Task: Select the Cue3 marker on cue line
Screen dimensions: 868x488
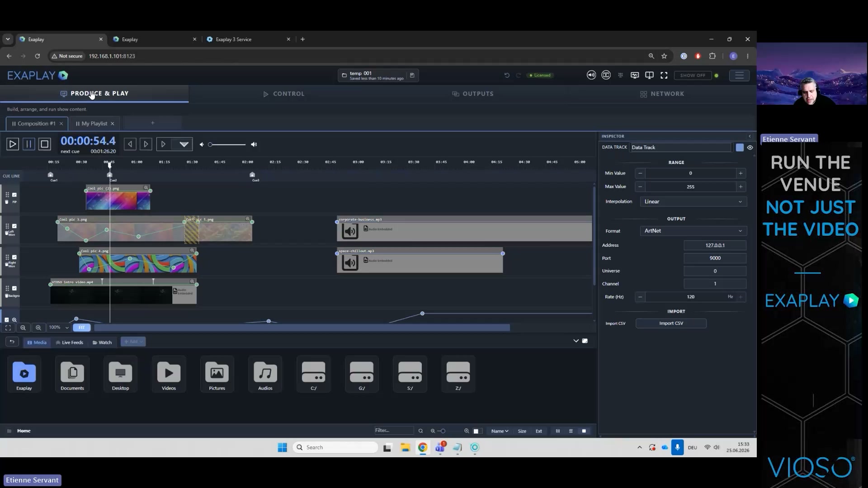Action: click(252, 175)
